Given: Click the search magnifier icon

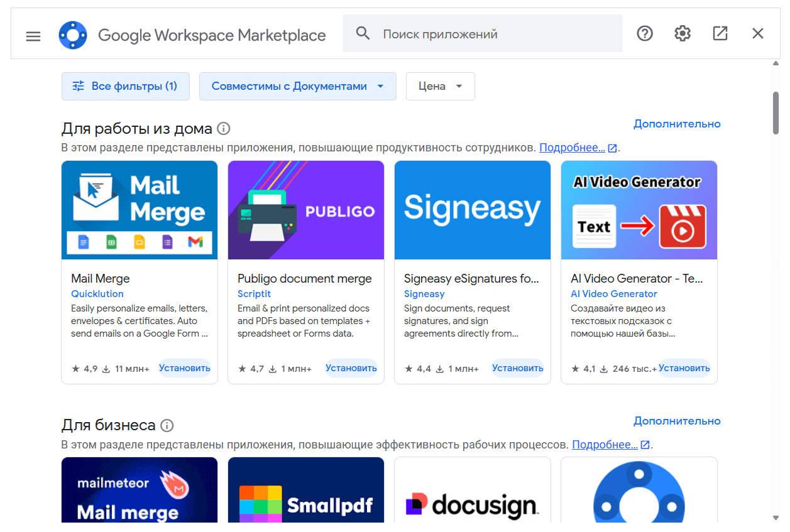Looking at the screenshot, I should (363, 33).
